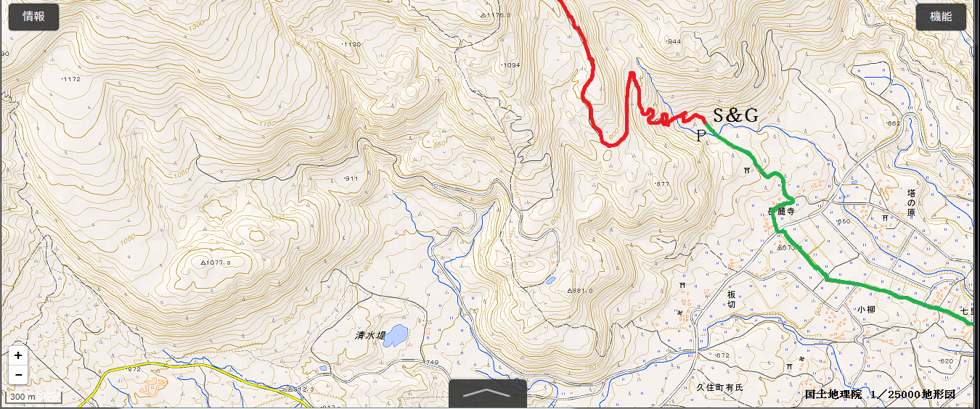Click the 881.0 triangulation point symbol
980x409 pixels.
point(571,290)
